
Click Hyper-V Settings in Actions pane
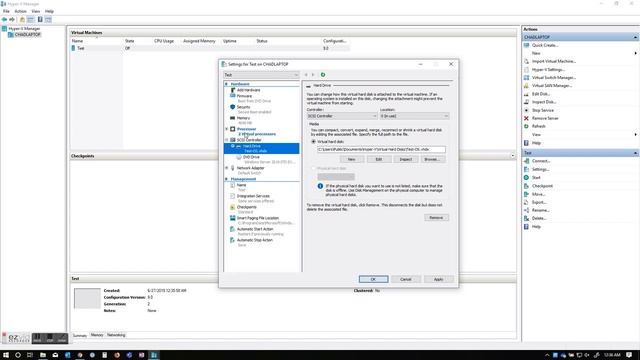(548, 69)
